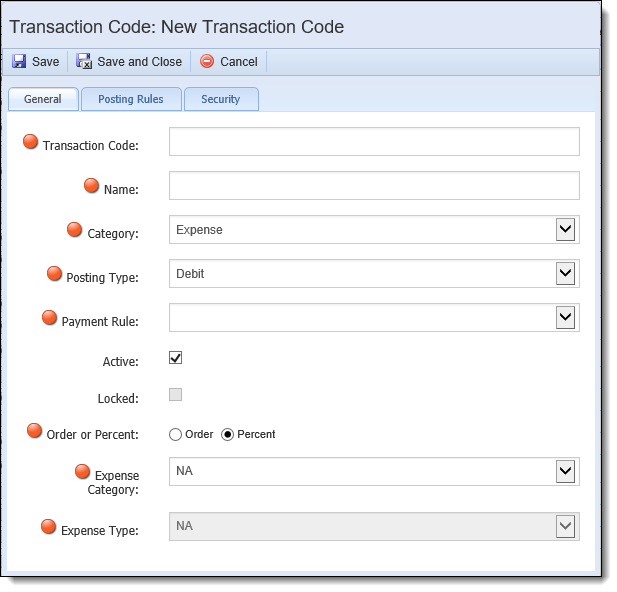This screenshot has height=592, width=617.
Task: Select the Order radio button
Action: coord(175,435)
